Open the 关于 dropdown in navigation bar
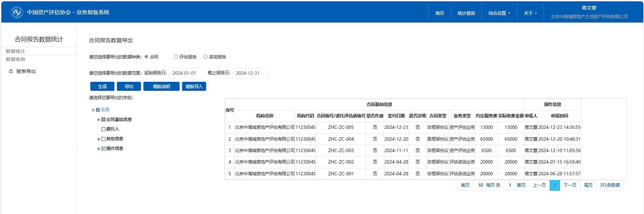The image size is (644, 214). click(530, 13)
